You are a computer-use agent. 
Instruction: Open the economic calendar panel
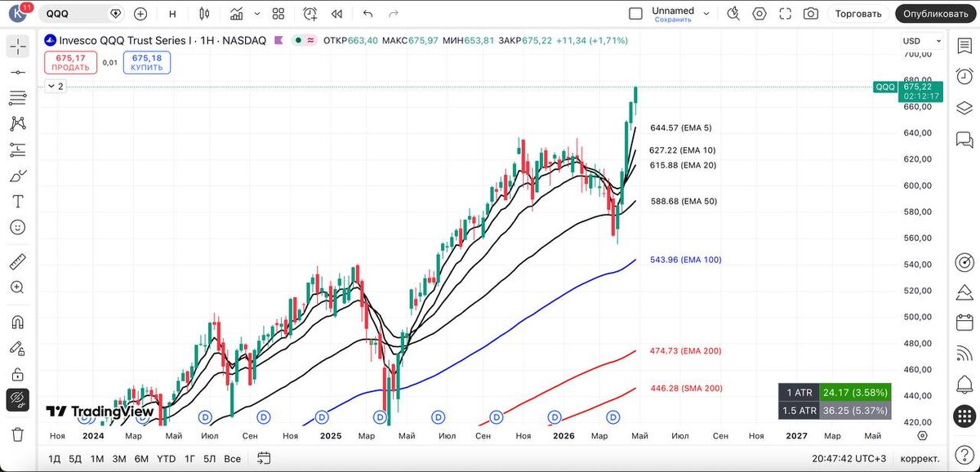tap(964, 323)
